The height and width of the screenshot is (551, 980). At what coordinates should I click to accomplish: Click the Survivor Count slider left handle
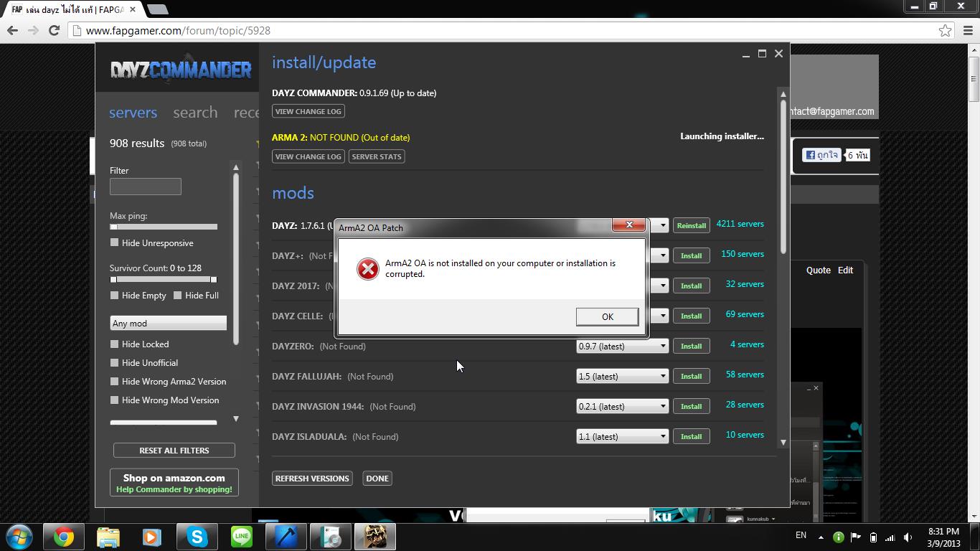(x=113, y=279)
